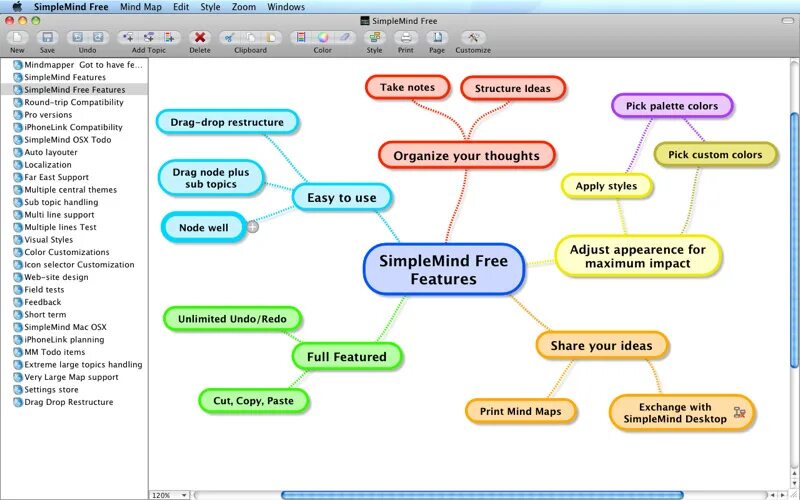Open SimpleMind Features in the sidebar

(x=74, y=77)
